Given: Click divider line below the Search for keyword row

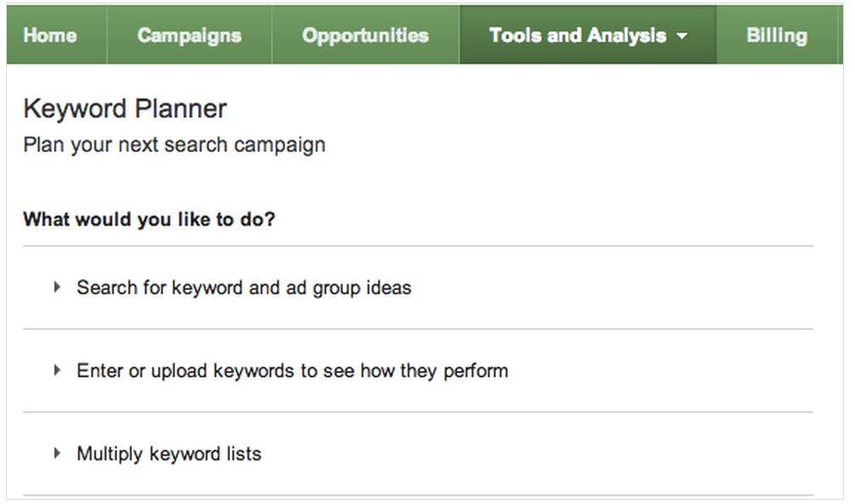Looking at the screenshot, I should point(418,328).
